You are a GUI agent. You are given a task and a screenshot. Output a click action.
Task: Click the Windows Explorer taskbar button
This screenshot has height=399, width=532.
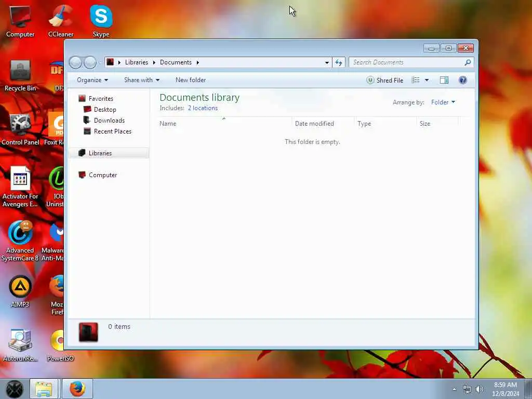pyautogui.click(x=44, y=389)
